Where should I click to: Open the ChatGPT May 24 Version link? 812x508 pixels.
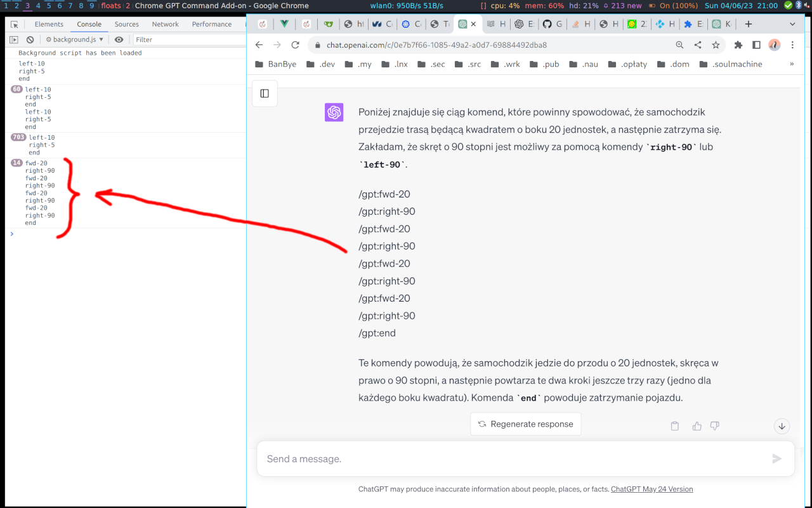click(x=652, y=489)
